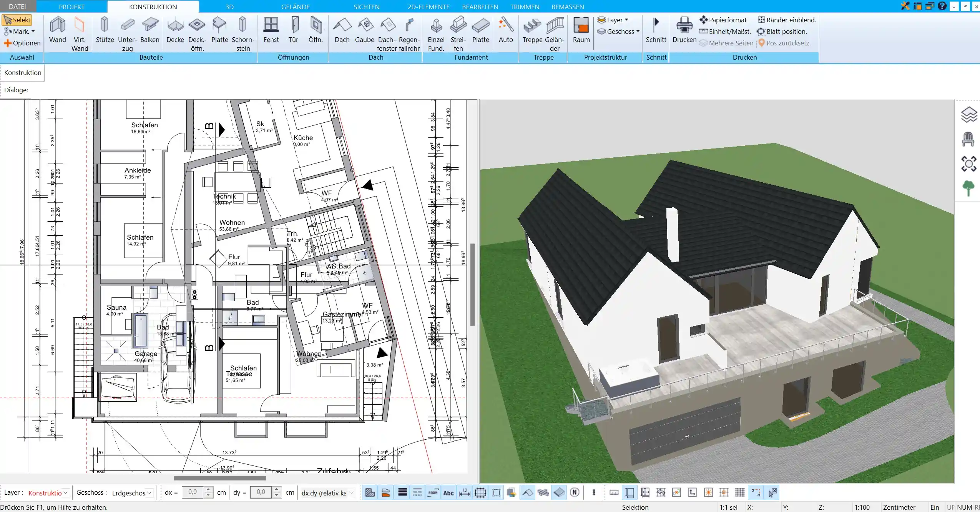Screen dimensions: 980x512
Task: Click the dy input field
Action: click(x=261, y=492)
